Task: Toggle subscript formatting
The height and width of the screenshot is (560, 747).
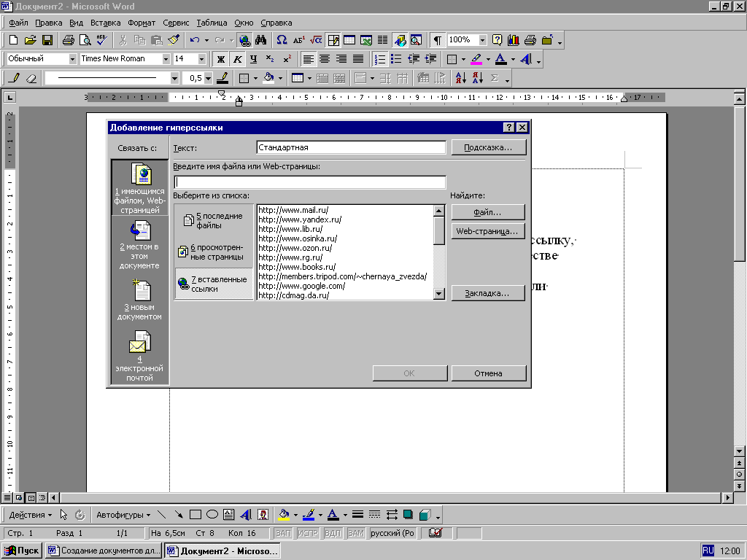Action: pyautogui.click(x=270, y=59)
